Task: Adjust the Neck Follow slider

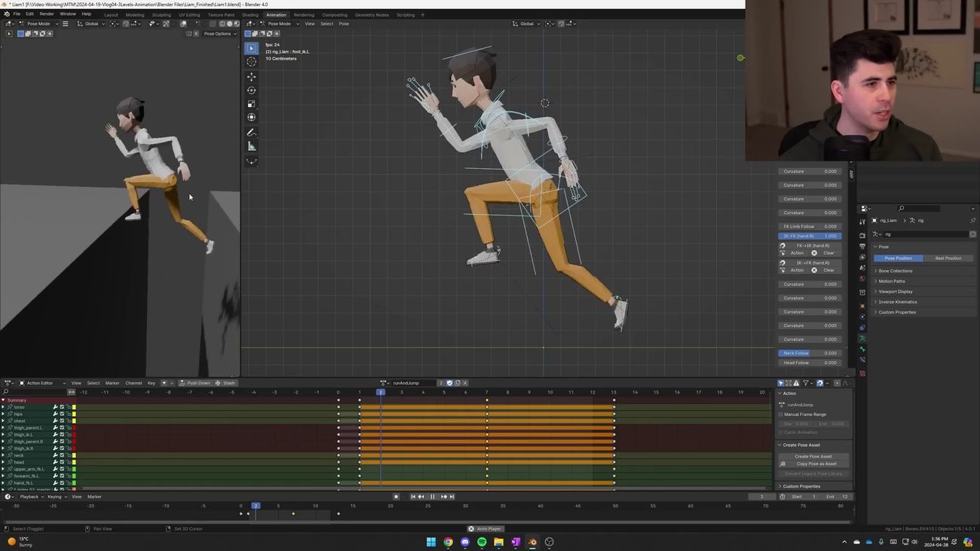Action: 810,353
